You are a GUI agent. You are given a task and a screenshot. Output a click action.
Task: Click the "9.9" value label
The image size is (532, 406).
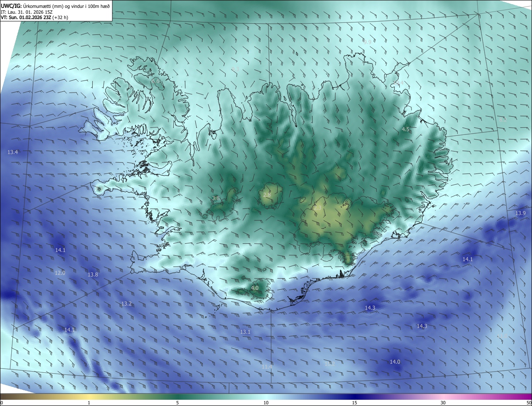coord(367,42)
